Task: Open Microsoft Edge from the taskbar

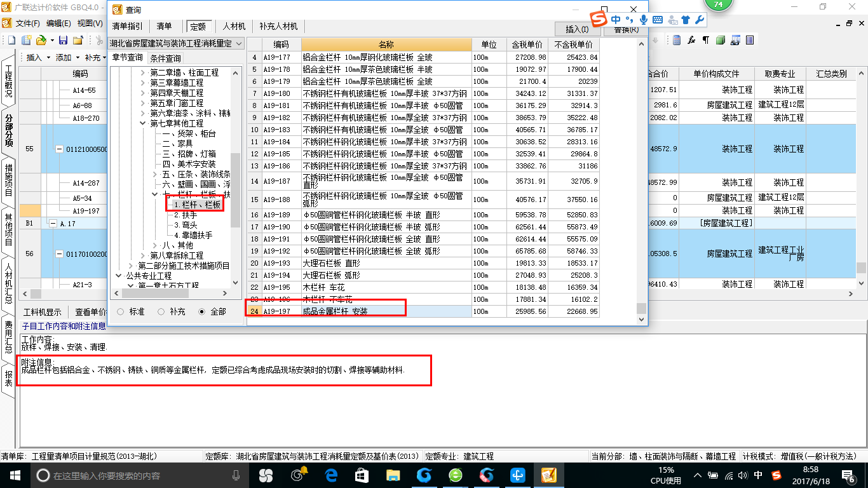Action: point(330,475)
